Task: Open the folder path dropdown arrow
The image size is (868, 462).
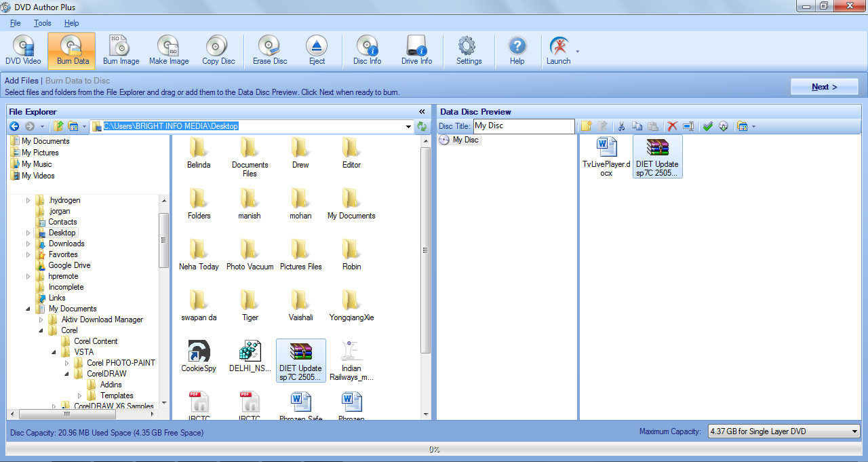Action: pos(408,126)
